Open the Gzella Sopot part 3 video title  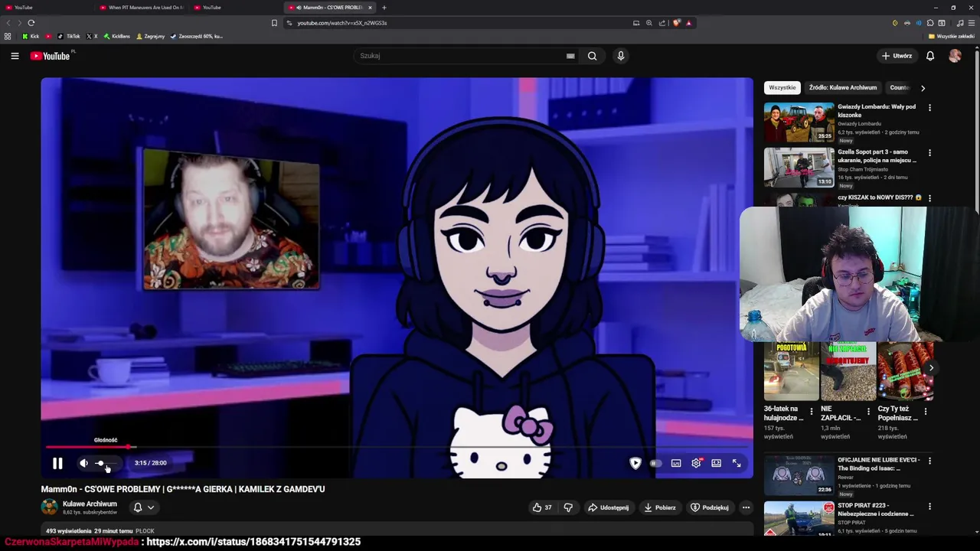click(877, 156)
